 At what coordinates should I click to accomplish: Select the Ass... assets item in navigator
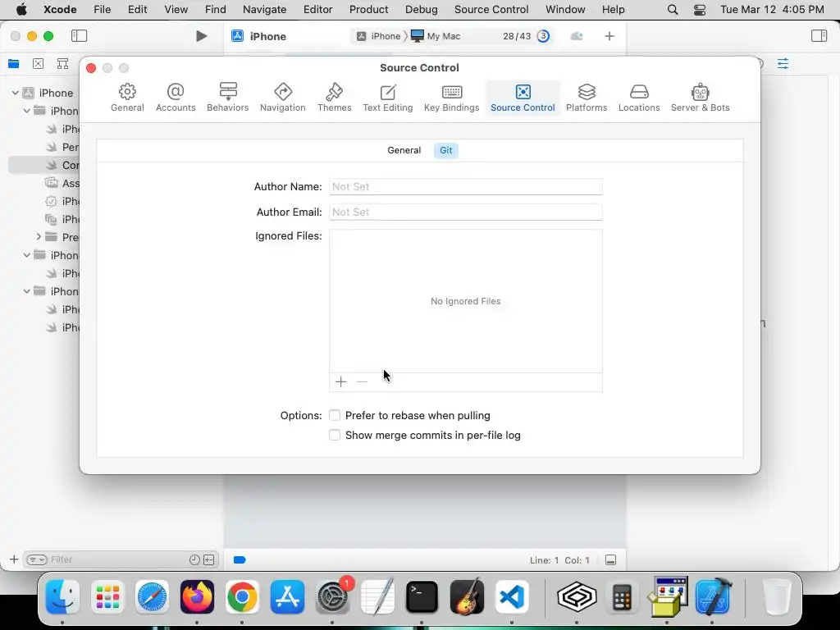(x=62, y=183)
